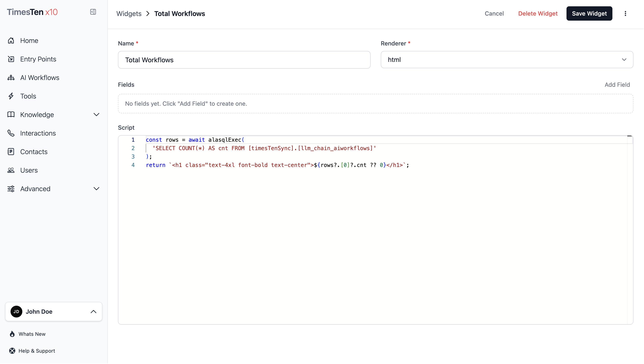This screenshot has width=644, height=364.
Task: Click the AI Workflows hierarchy icon
Action: point(11,77)
